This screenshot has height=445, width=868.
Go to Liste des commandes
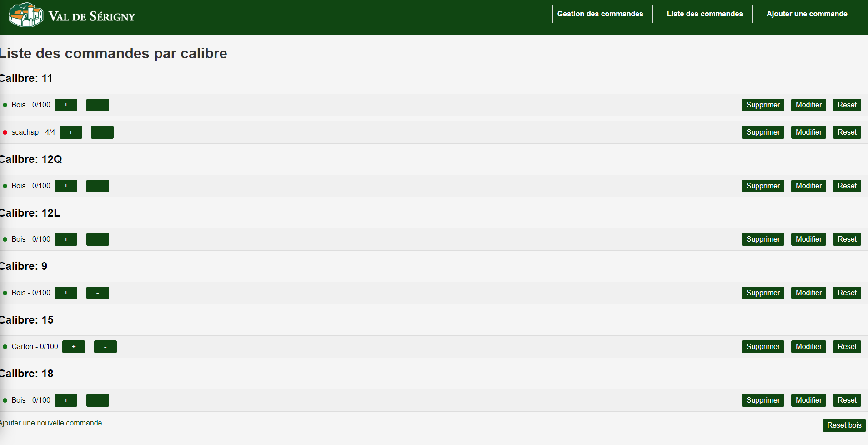tap(707, 14)
